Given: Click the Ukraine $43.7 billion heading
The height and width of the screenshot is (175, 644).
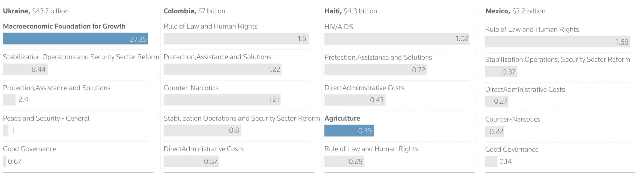Looking at the screenshot, I should pyautogui.click(x=36, y=11).
